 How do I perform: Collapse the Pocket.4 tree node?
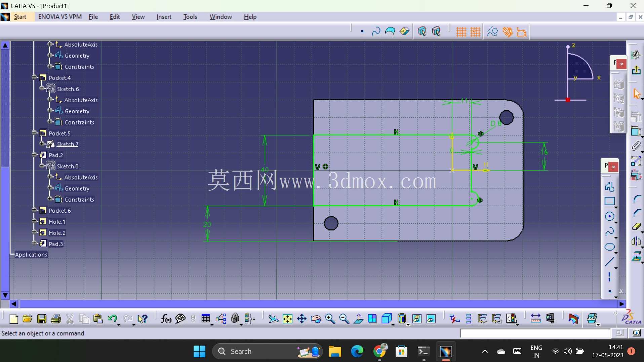34,77
